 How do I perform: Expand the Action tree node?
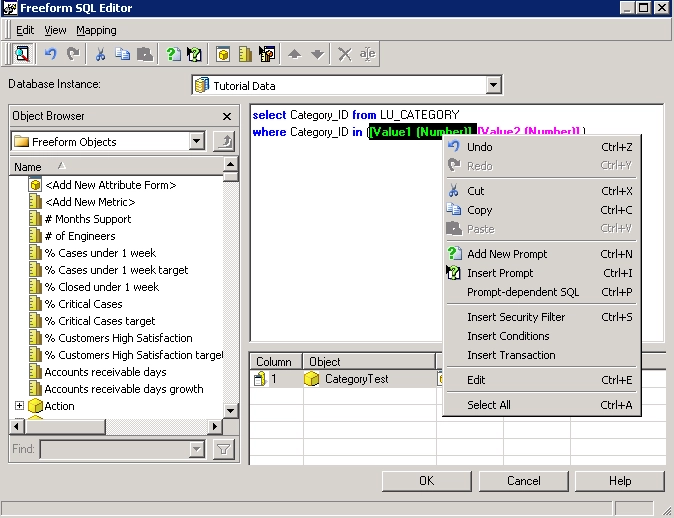pyautogui.click(x=19, y=406)
